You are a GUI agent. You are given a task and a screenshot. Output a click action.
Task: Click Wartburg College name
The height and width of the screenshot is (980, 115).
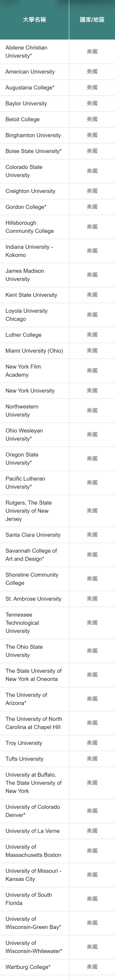pyautogui.click(x=28, y=967)
